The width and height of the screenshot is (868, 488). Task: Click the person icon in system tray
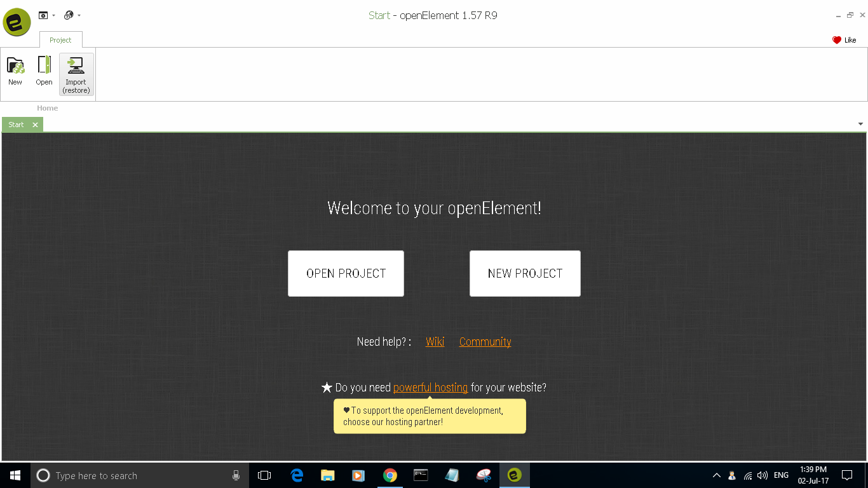pyautogui.click(x=732, y=475)
